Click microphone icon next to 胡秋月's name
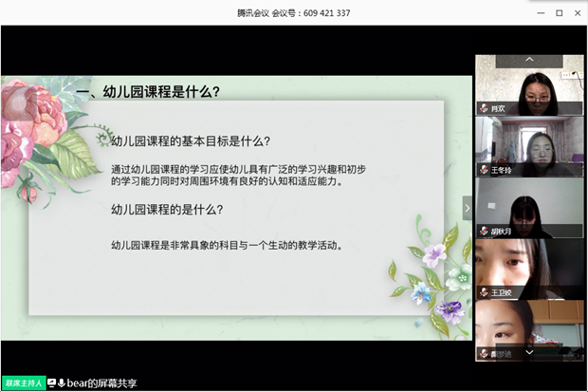Screen dimensions: 588x392 coord(485,232)
